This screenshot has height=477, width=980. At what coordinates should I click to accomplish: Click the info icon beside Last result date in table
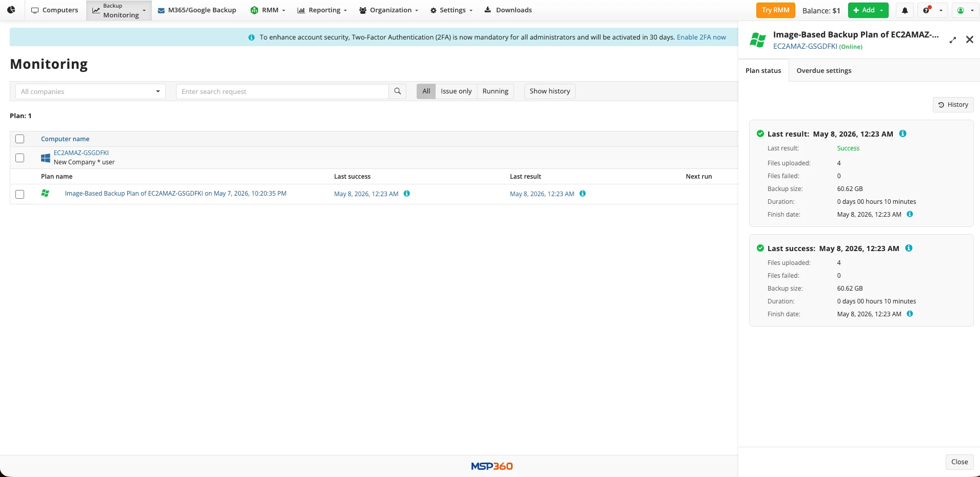[583, 194]
